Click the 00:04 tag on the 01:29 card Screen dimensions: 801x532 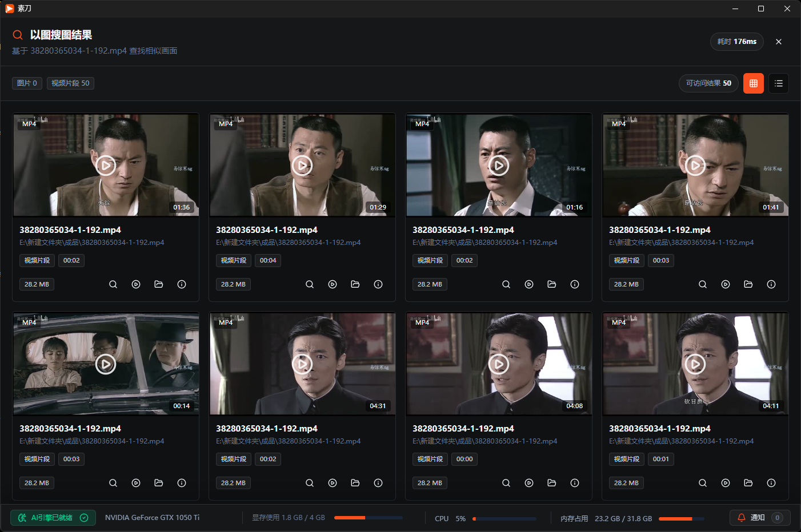(x=268, y=260)
